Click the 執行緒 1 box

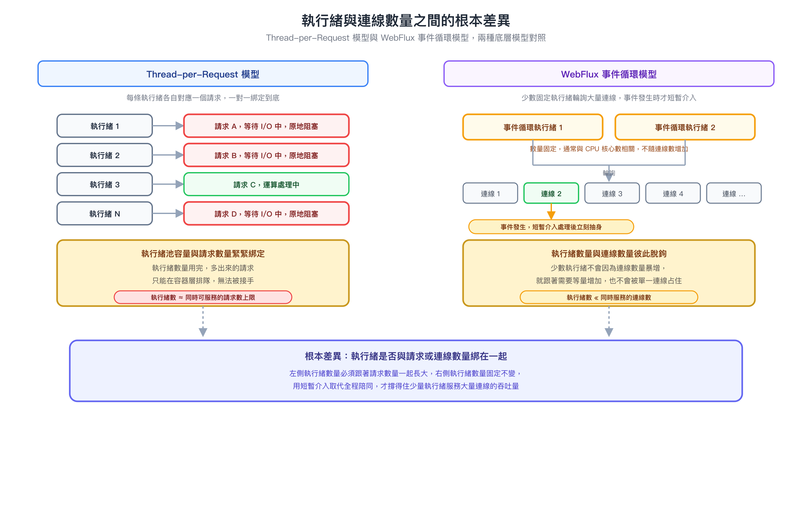[x=105, y=126]
